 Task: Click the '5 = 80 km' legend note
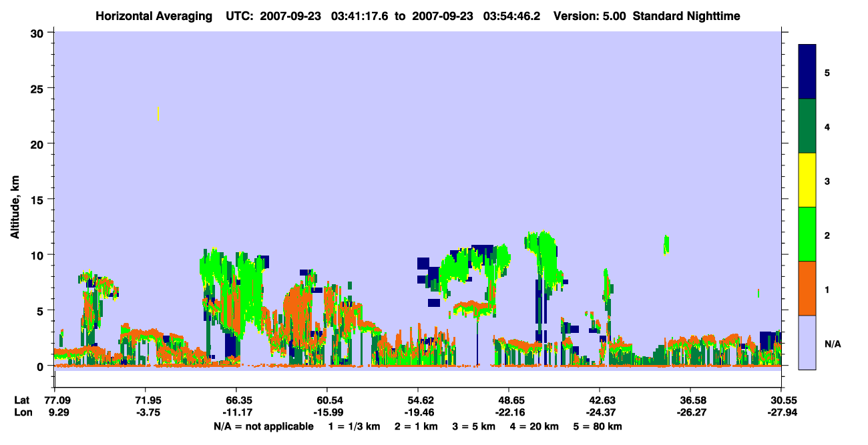(x=598, y=426)
